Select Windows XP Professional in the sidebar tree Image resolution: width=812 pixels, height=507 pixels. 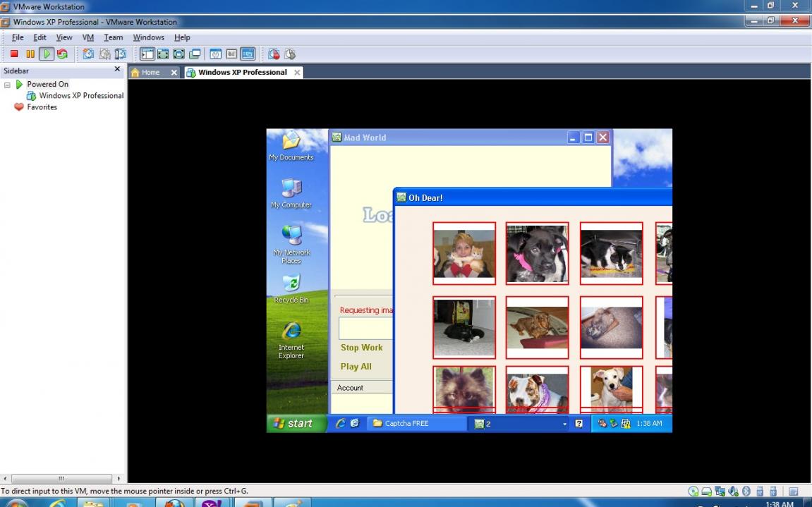pos(80,96)
